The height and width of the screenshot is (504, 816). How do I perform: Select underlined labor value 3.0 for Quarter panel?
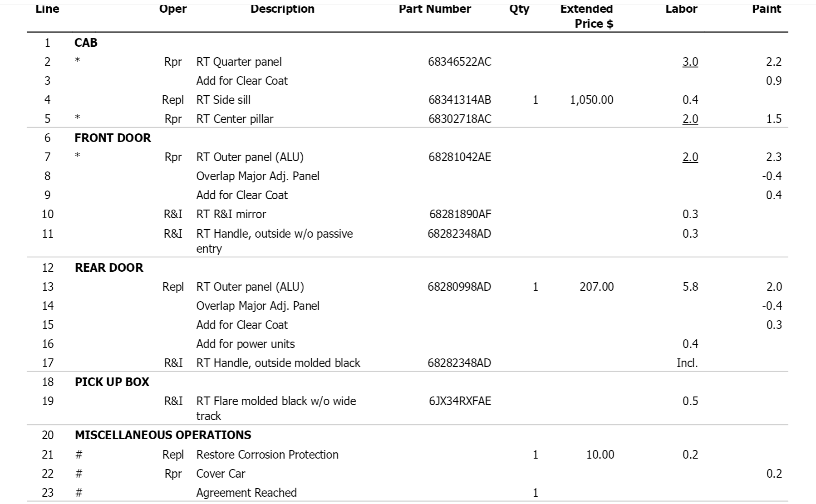coord(690,62)
